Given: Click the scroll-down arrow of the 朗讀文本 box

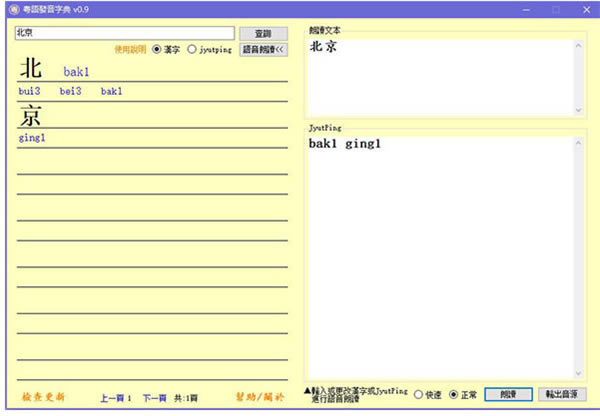Looking at the screenshot, I should click(579, 110).
